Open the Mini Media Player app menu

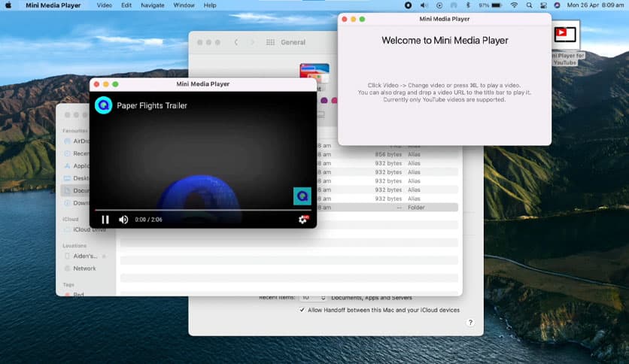(53, 5)
